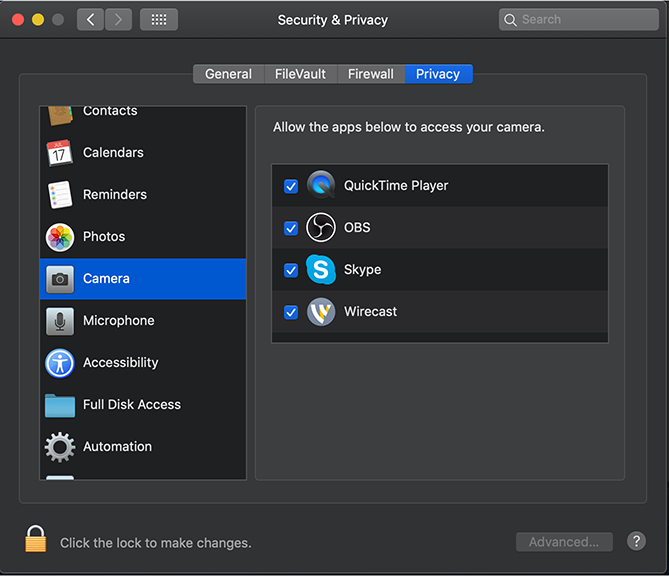Click 'Click the lock to make changes' text
Image resolution: width=669 pixels, height=576 pixels.
click(155, 543)
